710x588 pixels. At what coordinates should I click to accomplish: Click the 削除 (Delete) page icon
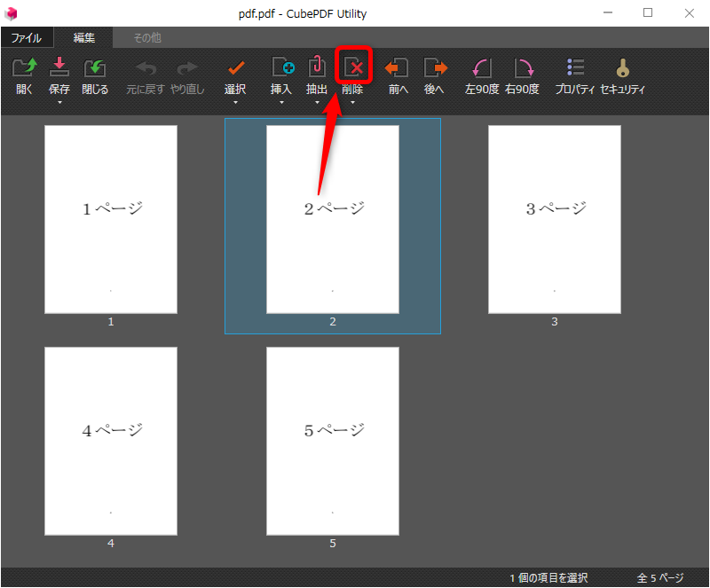click(353, 67)
